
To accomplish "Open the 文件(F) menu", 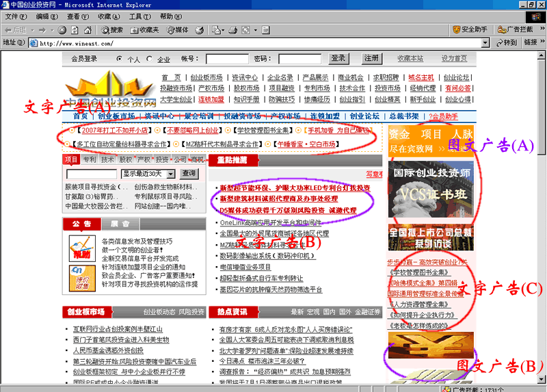I will coord(16,16).
